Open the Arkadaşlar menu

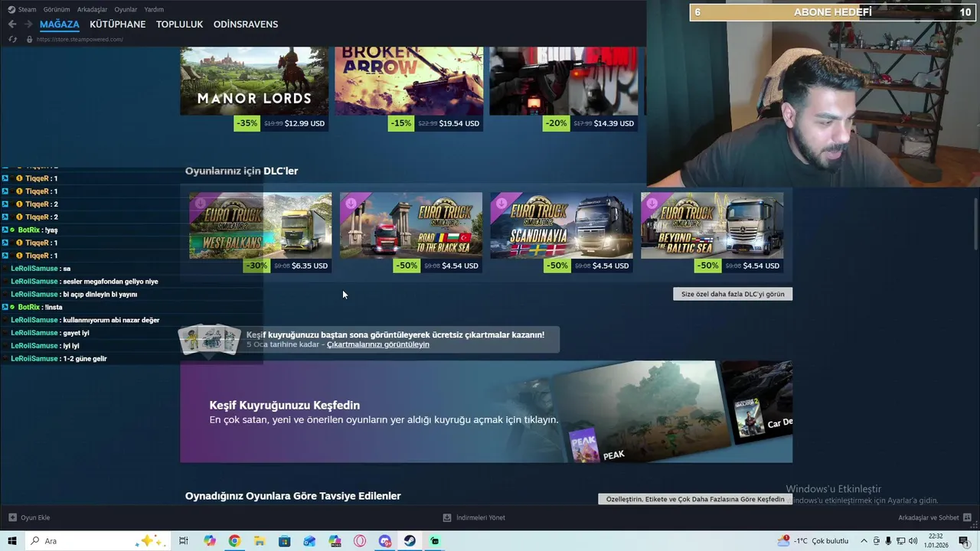point(93,9)
